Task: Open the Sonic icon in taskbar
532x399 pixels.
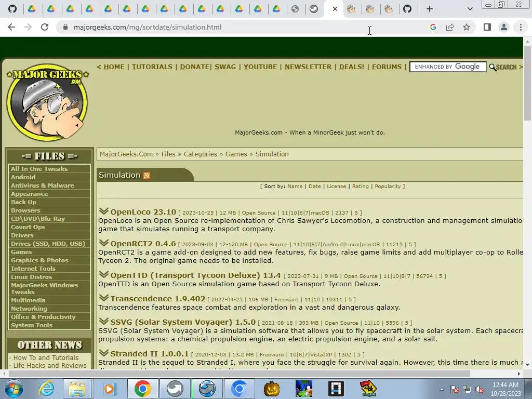Action: pyautogui.click(x=303, y=389)
